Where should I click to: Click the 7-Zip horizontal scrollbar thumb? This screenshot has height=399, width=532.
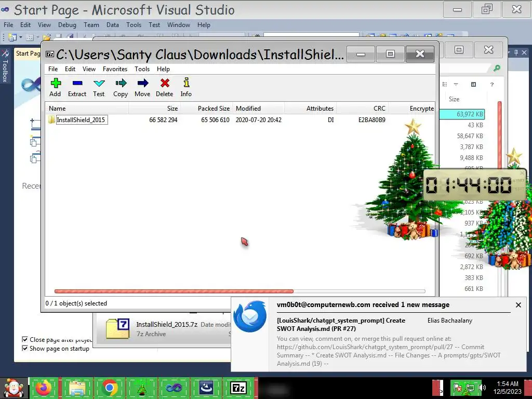174,291
